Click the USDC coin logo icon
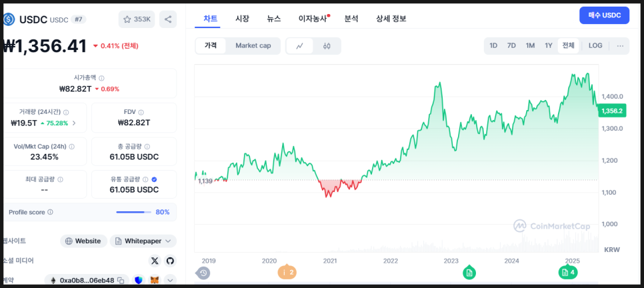 pyautogui.click(x=9, y=19)
